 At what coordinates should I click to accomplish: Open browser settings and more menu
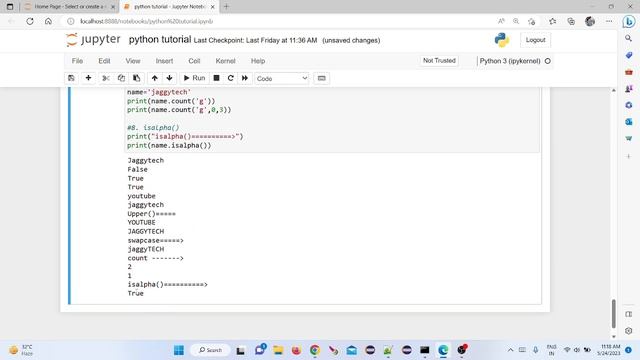[609, 21]
